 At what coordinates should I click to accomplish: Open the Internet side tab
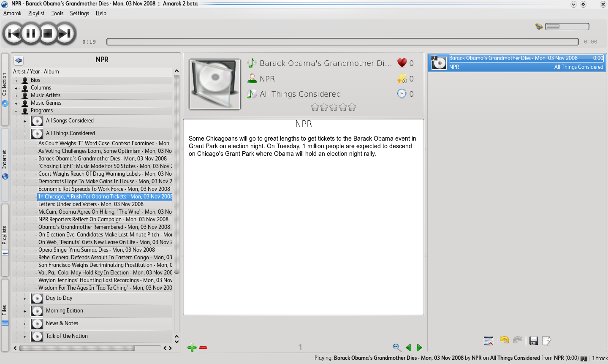click(5, 165)
